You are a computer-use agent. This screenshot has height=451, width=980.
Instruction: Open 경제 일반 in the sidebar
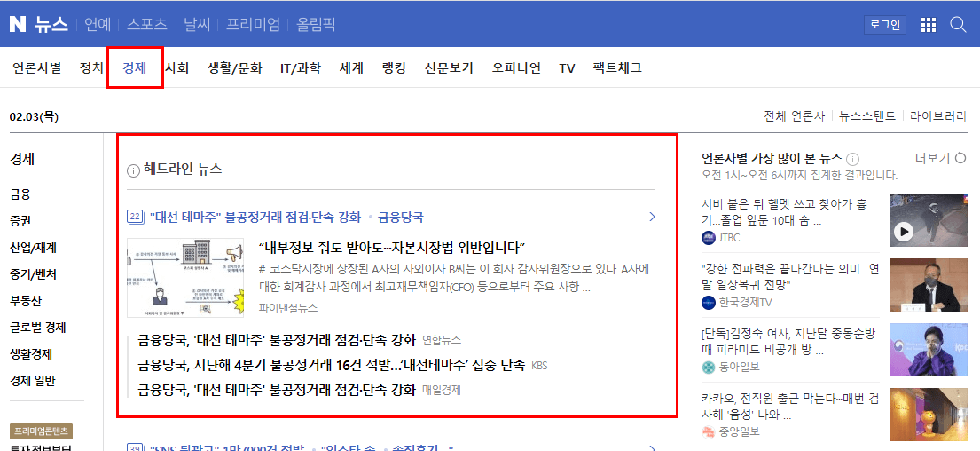click(x=33, y=381)
